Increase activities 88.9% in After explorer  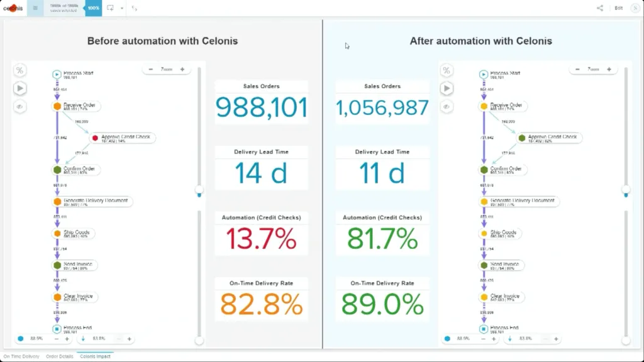tap(494, 339)
